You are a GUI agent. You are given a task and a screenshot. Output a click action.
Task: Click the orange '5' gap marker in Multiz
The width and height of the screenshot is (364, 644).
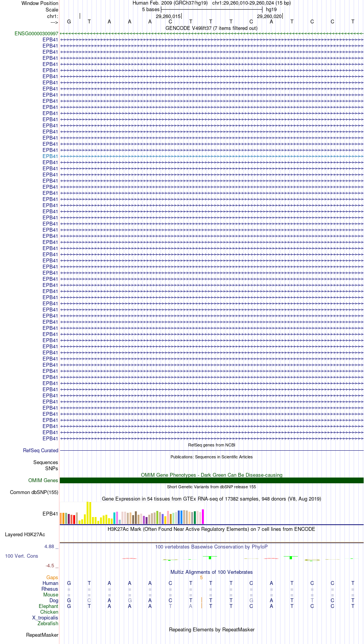(x=201, y=578)
